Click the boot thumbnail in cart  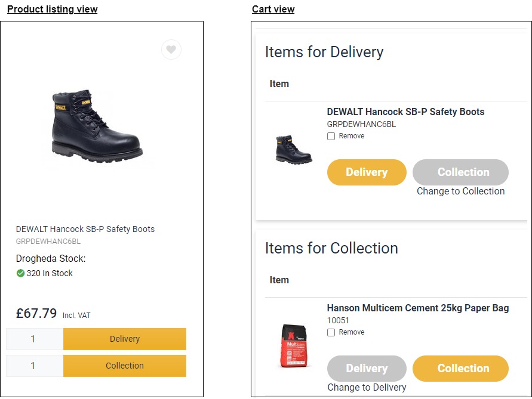(x=293, y=149)
